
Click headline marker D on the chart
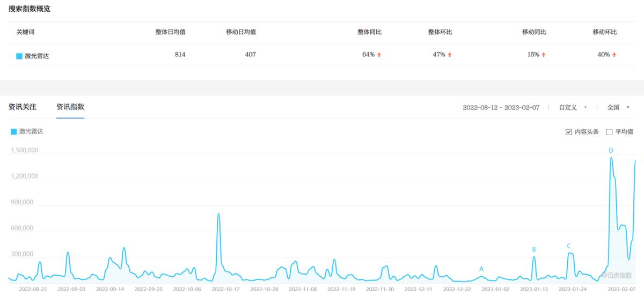(611, 151)
